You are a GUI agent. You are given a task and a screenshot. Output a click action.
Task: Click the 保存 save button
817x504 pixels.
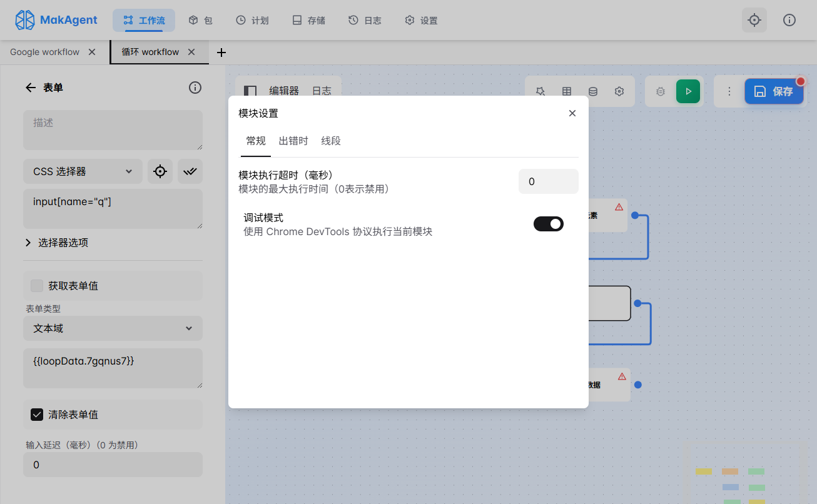coord(774,91)
